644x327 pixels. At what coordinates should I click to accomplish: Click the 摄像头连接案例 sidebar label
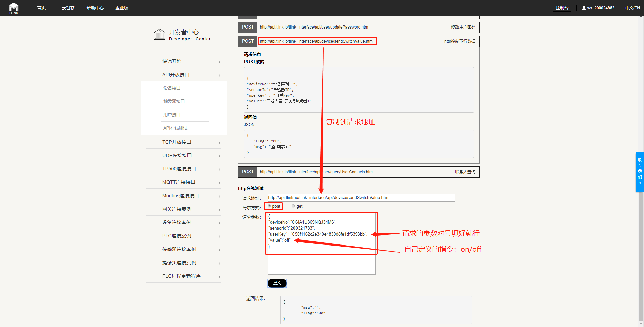[179, 263]
